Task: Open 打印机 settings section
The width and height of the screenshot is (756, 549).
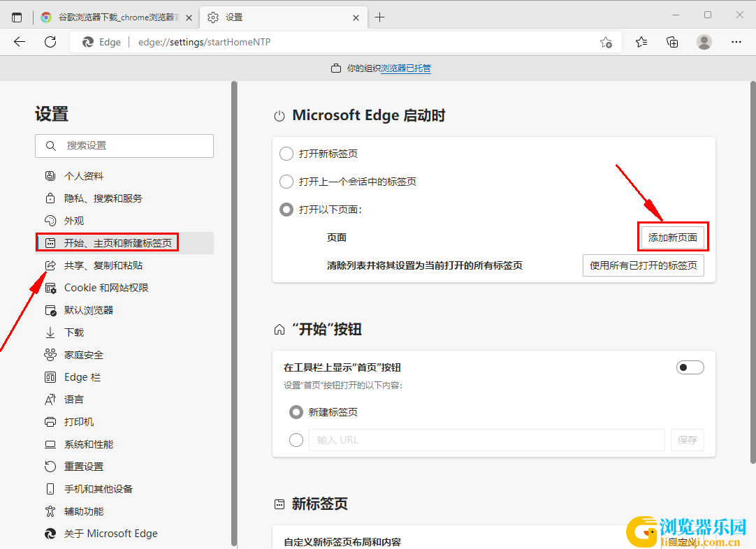Action: (x=124, y=422)
